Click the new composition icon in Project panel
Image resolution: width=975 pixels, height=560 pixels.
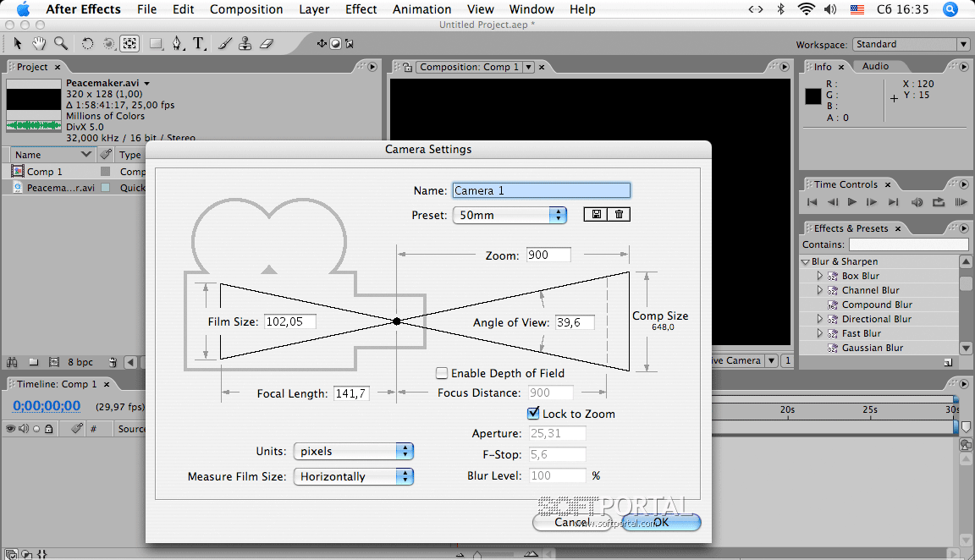coord(54,362)
